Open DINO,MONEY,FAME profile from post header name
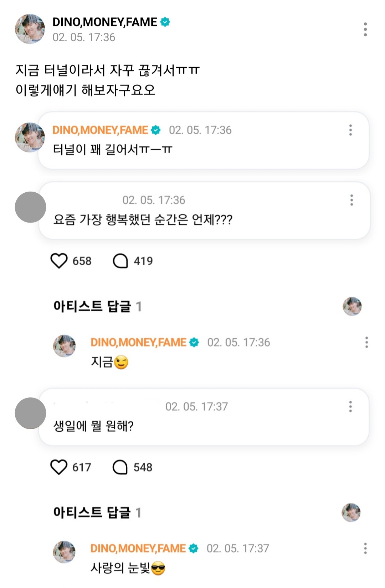The height and width of the screenshot is (588, 385). tap(105, 22)
